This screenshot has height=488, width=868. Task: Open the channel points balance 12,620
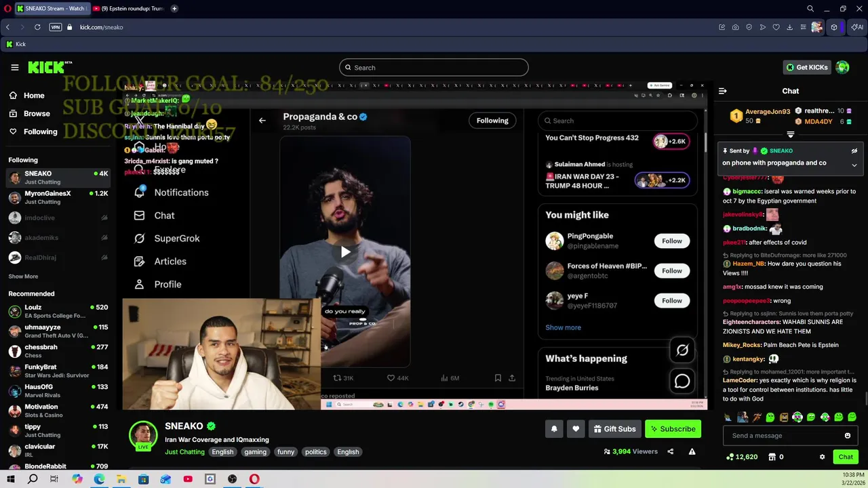click(x=741, y=457)
